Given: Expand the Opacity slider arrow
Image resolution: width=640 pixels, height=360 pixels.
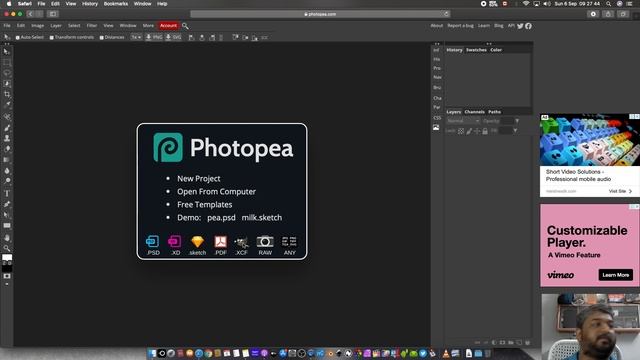Looking at the screenshot, I should [x=517, y=121].
